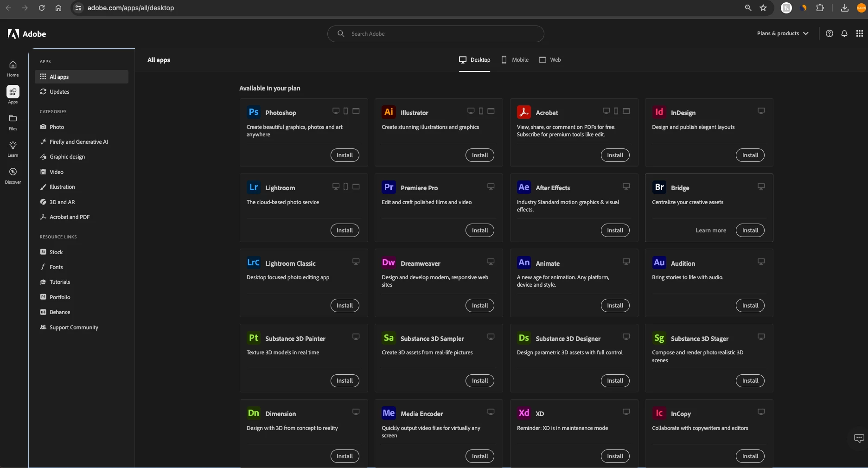This screenshot has height=468, width=868.
Task: Click the Photoshop app icon
Action: 253,112
